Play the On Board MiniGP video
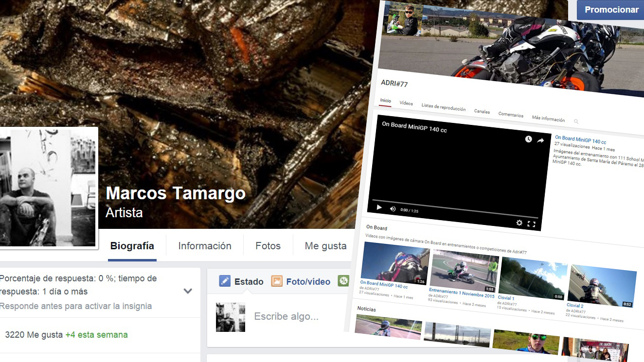644x362 pixels. tap(379, 207)
